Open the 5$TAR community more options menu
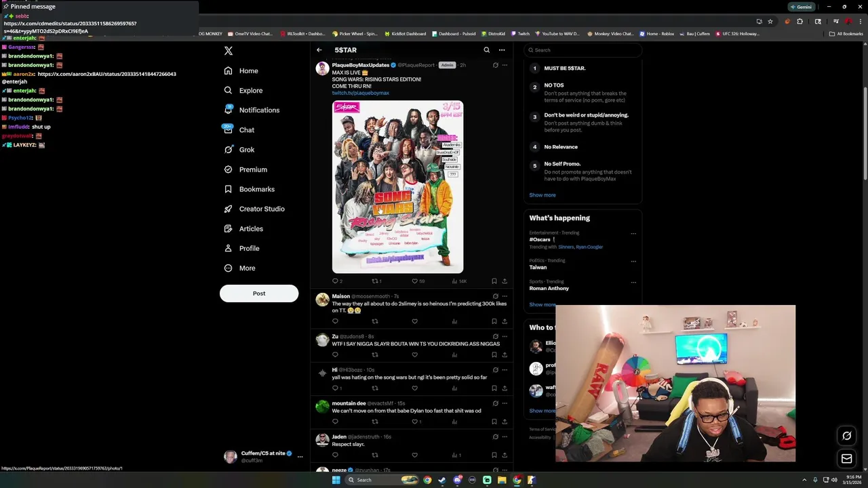This screenshot has height=488, width=868. click(502, 50)
